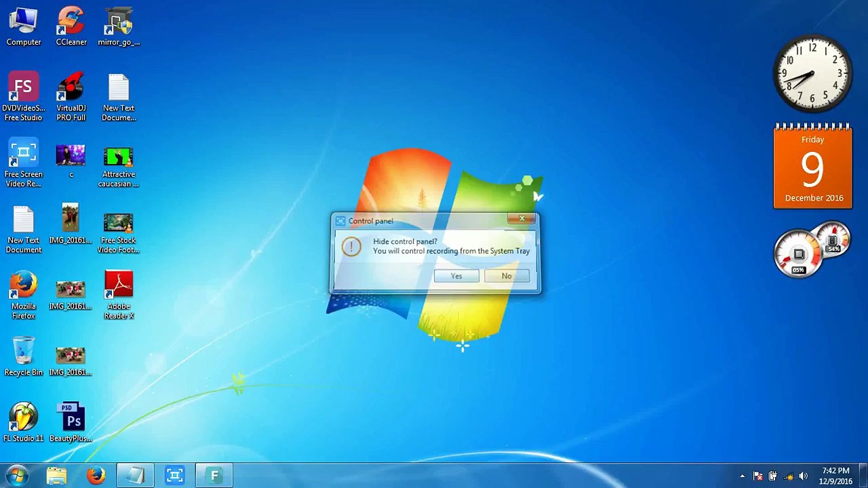Click No in the Control panel dialog
This screenshot has width=868, height=488.
click(x=507, y=276)
